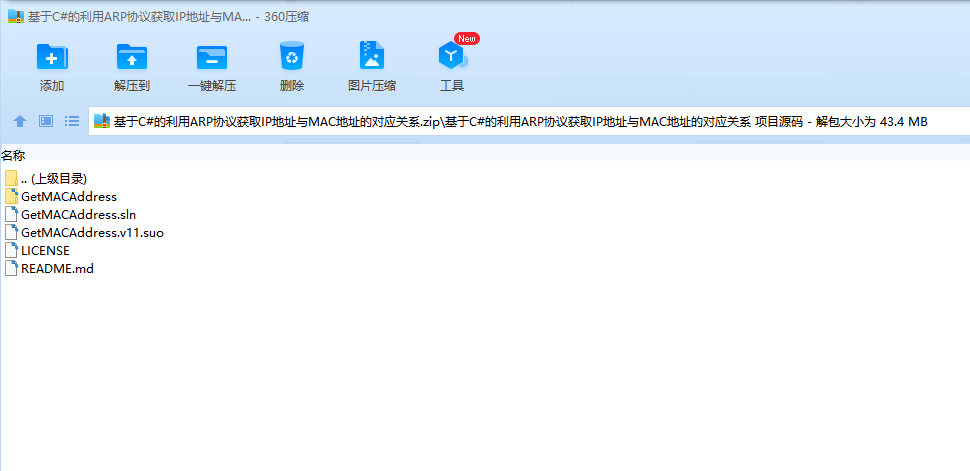Click the 添加 label text
Image resolution: width=970 pixels, height=471 pixels.
pyautogui.click(x=52, y=86)
